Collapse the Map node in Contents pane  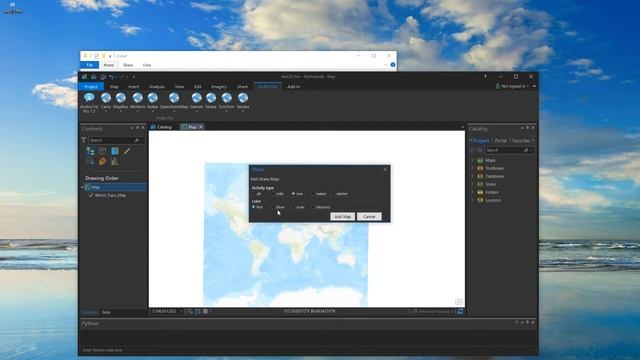pos(82,187)
